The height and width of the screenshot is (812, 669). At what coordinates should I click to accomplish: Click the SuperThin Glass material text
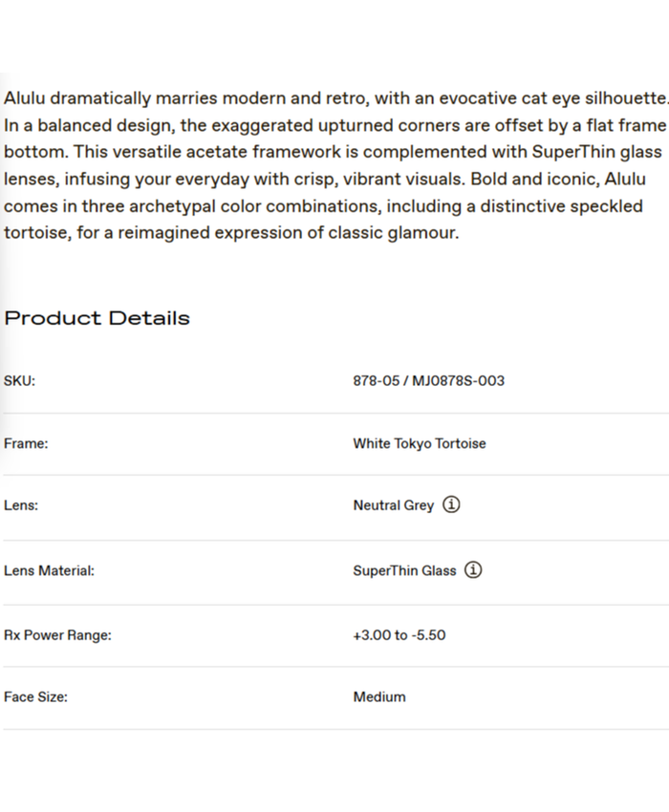tap(404, 571)
